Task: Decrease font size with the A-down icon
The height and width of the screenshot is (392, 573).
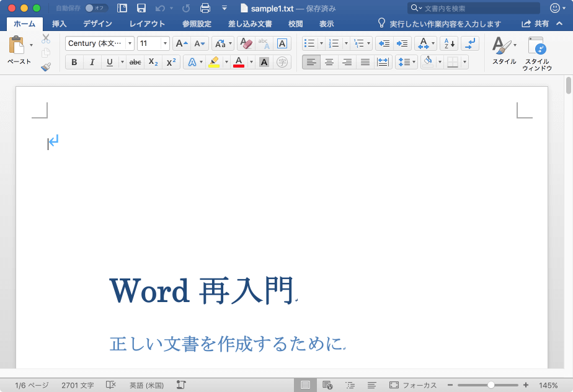Action: point(200,43)
